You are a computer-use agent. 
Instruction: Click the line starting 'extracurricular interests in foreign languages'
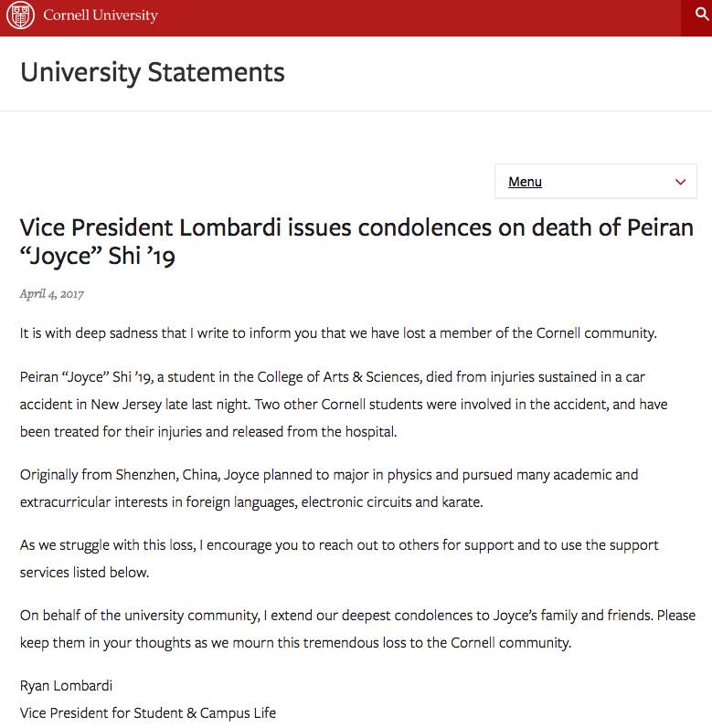click(251, 502)
